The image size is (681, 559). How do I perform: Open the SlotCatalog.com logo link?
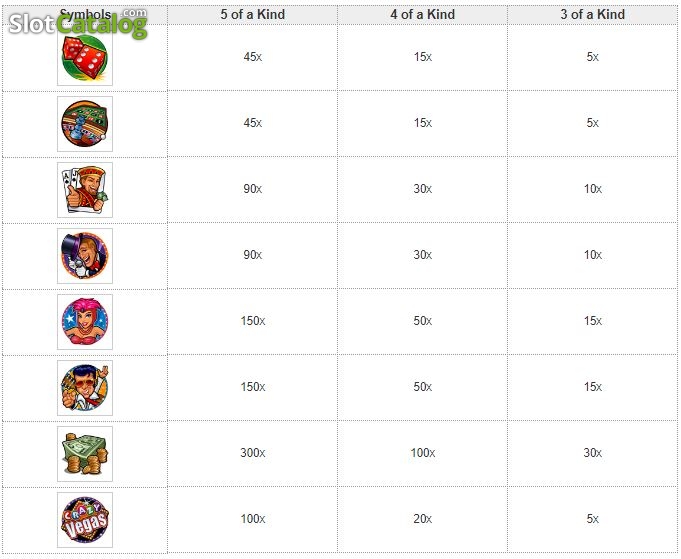tap(78, 23)
